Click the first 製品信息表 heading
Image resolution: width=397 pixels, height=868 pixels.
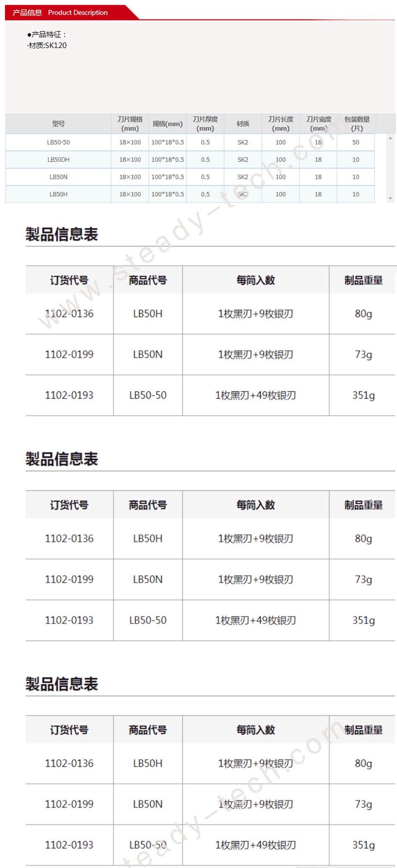[x=62, y=234]
